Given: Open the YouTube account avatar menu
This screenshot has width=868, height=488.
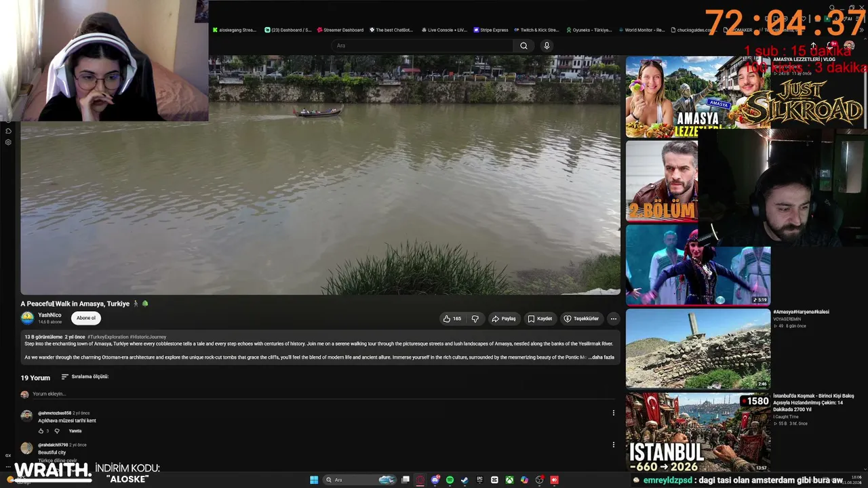Looking at the screenshot, I should [x=849, y=45].
